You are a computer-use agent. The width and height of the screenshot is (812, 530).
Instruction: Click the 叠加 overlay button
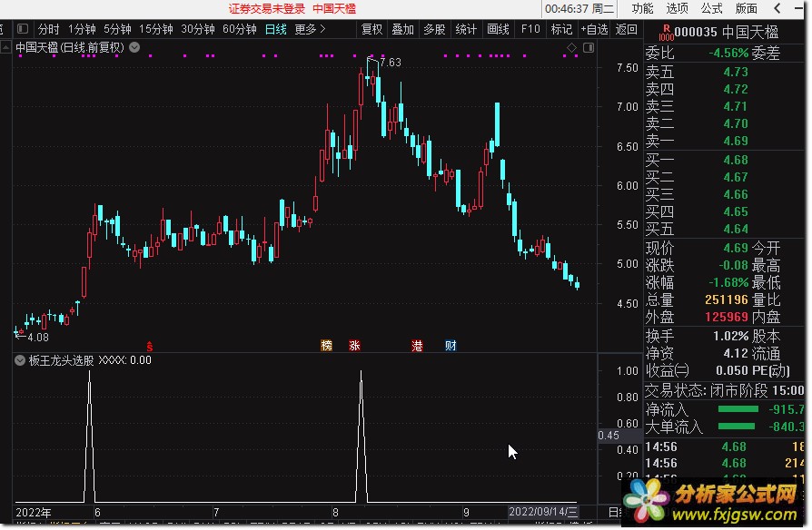(x=403, y=30)
